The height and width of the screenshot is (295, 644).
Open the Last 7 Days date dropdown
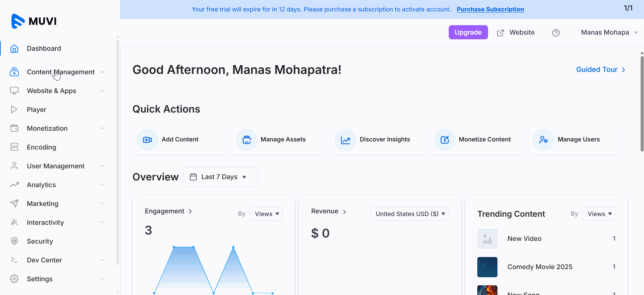pyautogui.click(x=220, y=177)
